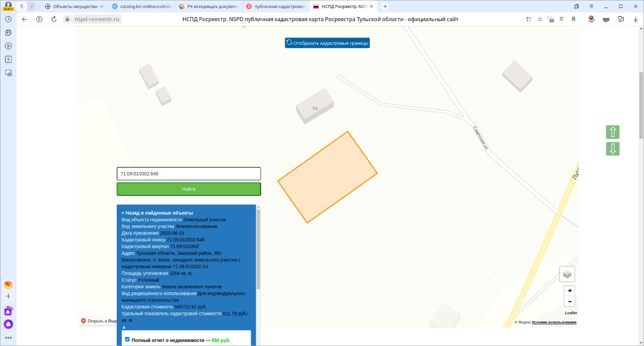The image size is (644, 346).
Task: Open the gray pocket extension icon
Action: pyautogui.click(x=606, y=19)
